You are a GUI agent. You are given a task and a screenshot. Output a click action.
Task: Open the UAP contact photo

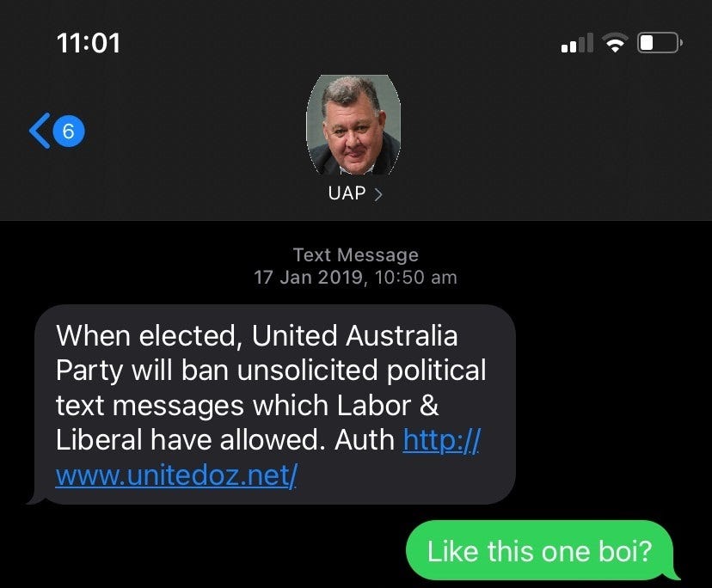coord(353,126)
